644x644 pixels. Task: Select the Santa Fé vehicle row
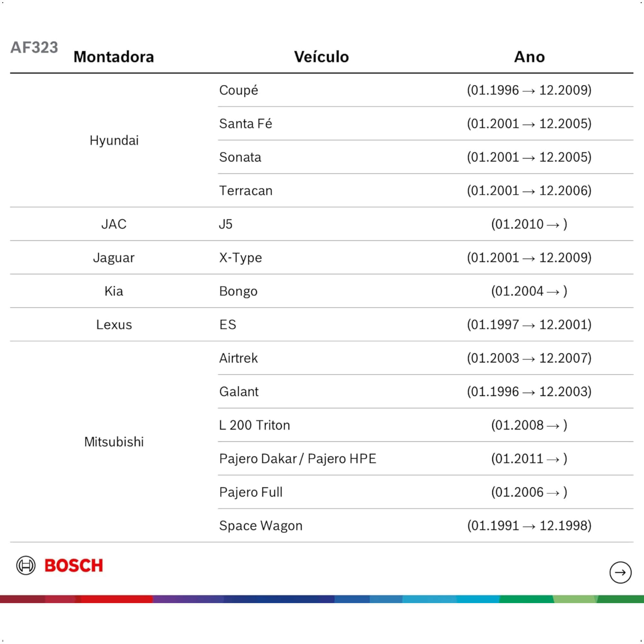pyautogui.click(x=425, y=124)
